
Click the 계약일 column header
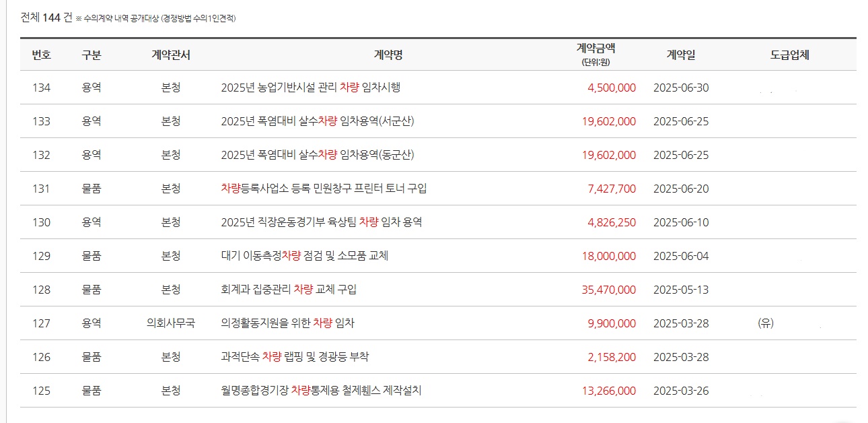click(681, 55)
